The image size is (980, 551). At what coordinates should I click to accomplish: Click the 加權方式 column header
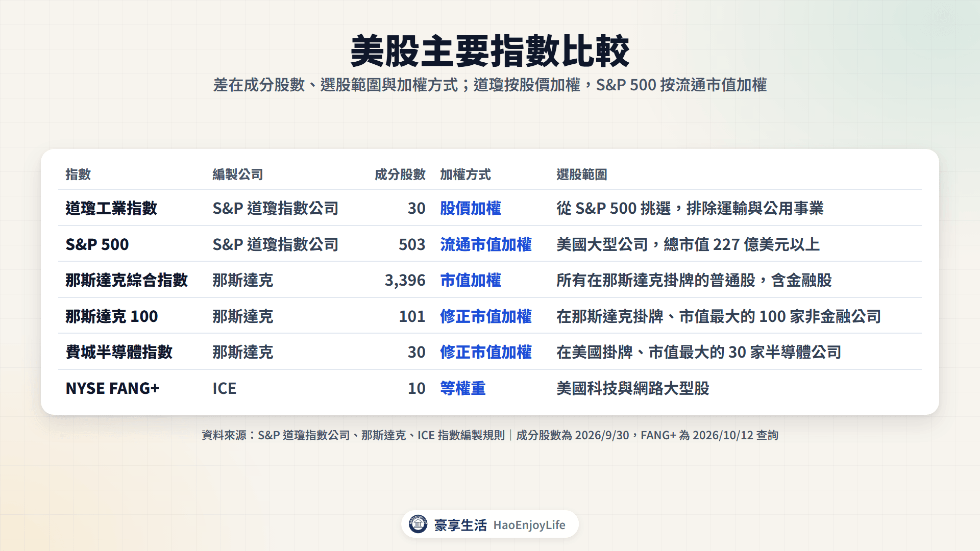(x=465, y=174)
